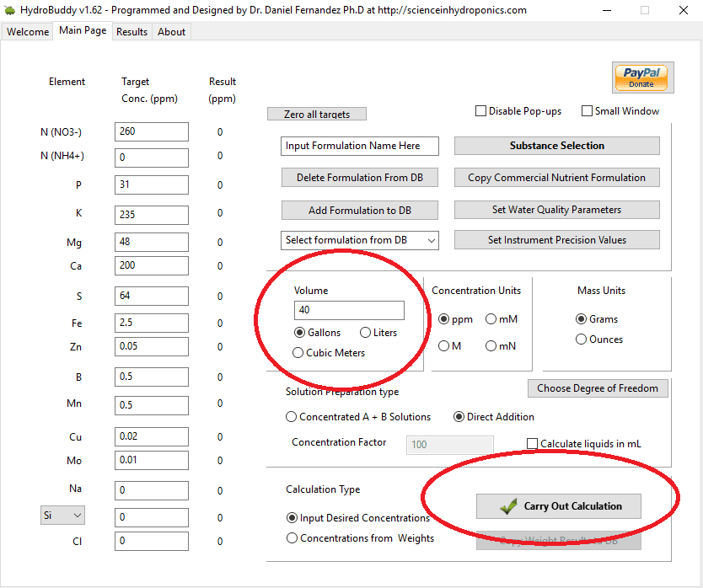Click the 'Mass Units' heading
The image size is (703, 588).
[601, 291]
